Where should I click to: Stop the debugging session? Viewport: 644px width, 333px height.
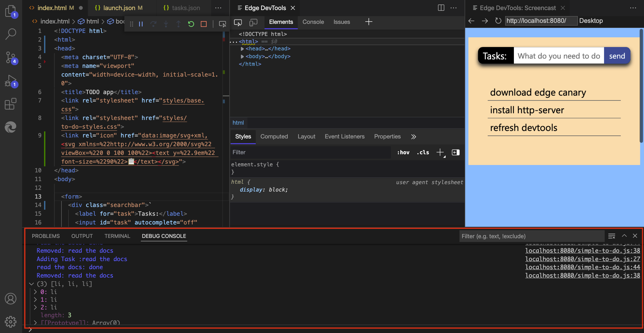[x=203, y=24]
